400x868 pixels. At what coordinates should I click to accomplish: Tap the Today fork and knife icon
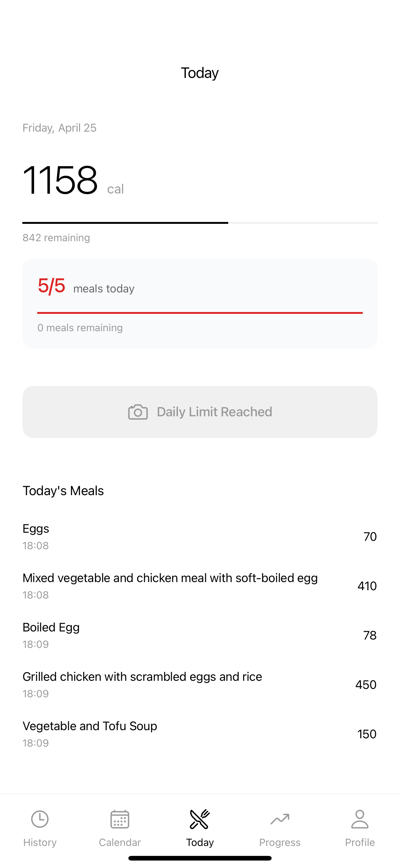[x=200, y=819]
